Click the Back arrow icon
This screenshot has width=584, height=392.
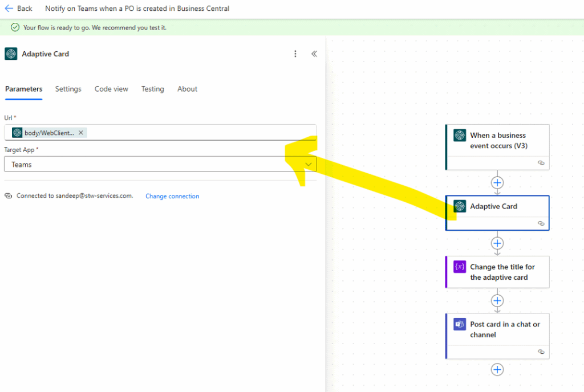click(9, 9)
